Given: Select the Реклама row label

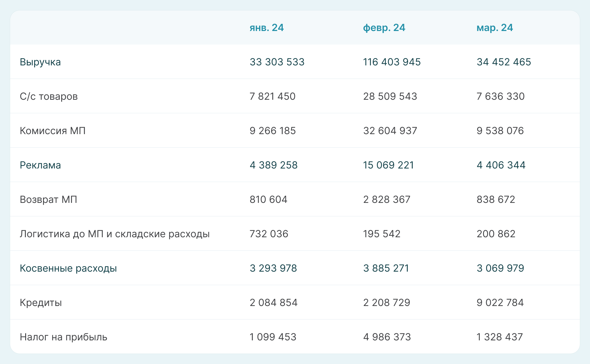Looking at the screenshot, I should (40, 165).
